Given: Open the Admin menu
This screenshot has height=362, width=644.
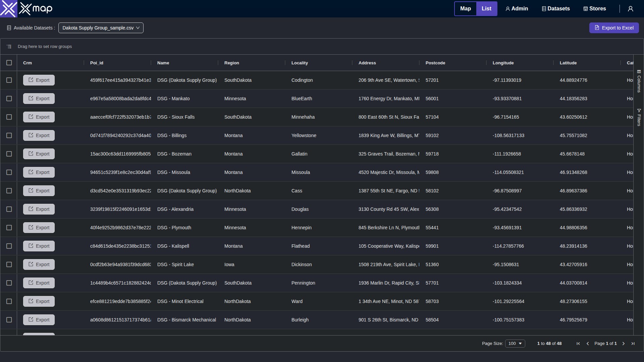Looking at the screenshot, I should pos(517,9).
